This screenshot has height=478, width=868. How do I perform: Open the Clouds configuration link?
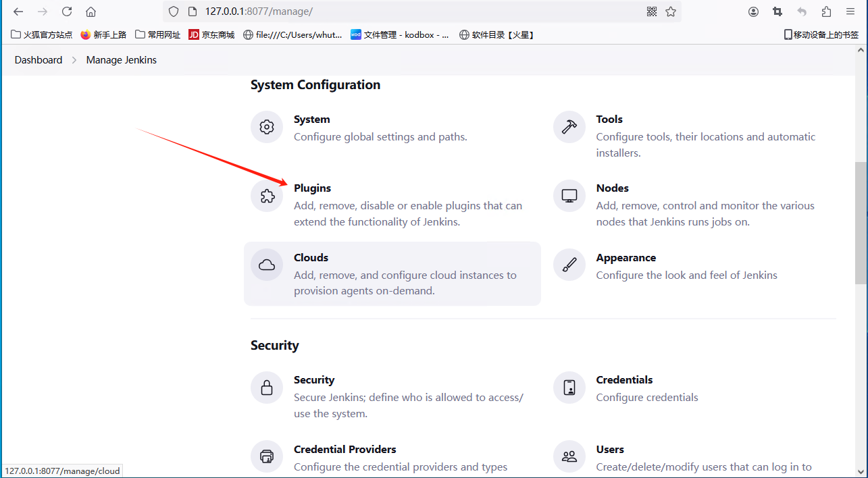coord(311,258)
